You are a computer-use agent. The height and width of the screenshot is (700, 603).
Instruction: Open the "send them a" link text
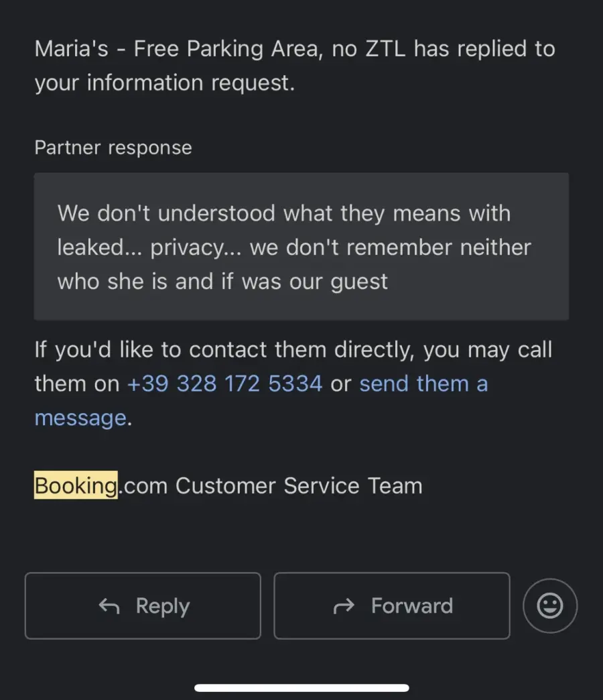coord(423,384)
